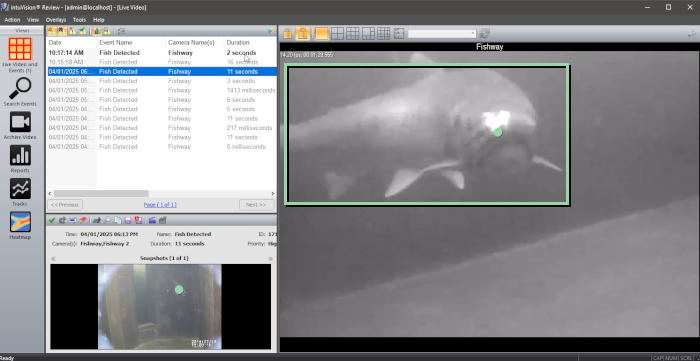Open the Archive Video view

[20, 125]
